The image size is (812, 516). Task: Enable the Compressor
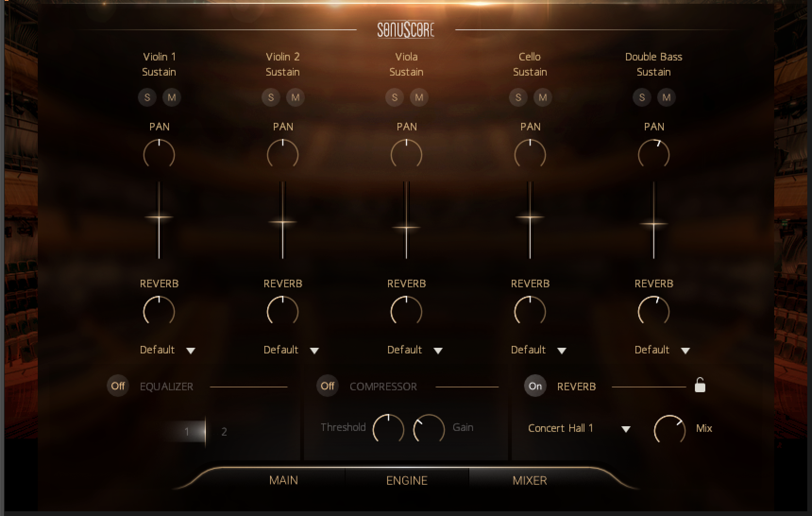[x=327, y=386]
